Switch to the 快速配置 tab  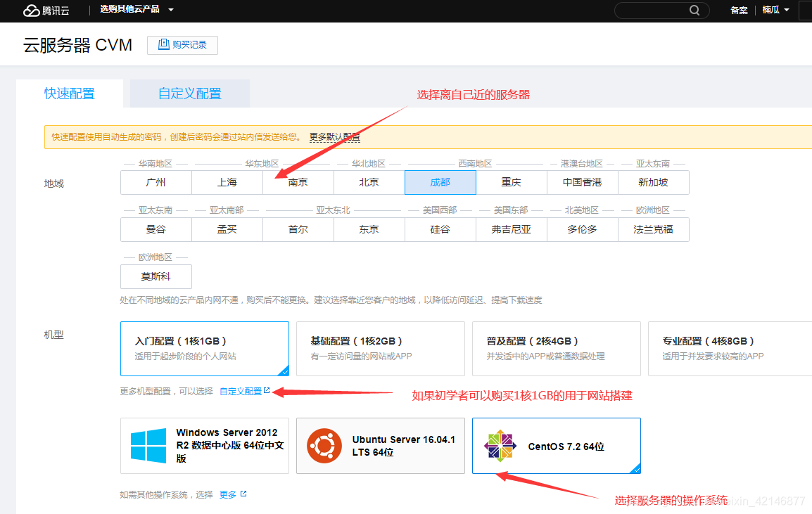[x=68, y=92]
